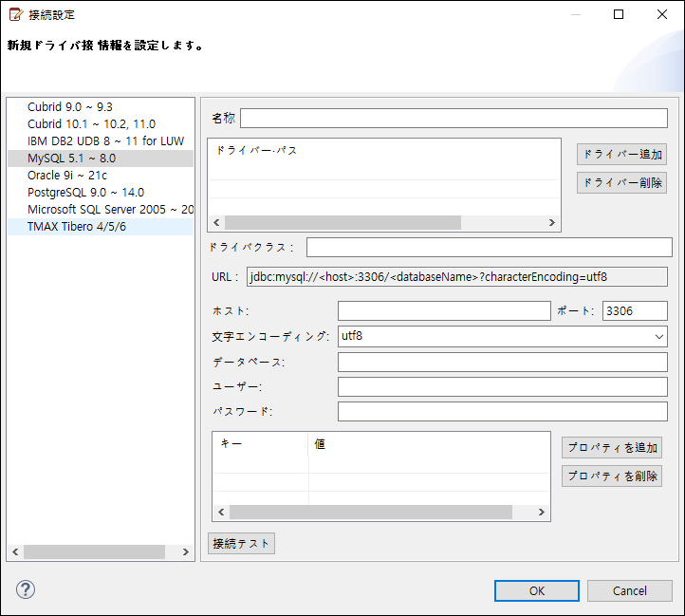Viewport: 685px width, 616px height.
Task: Click the ユーザー input field
Action: [x=503, y=387]
